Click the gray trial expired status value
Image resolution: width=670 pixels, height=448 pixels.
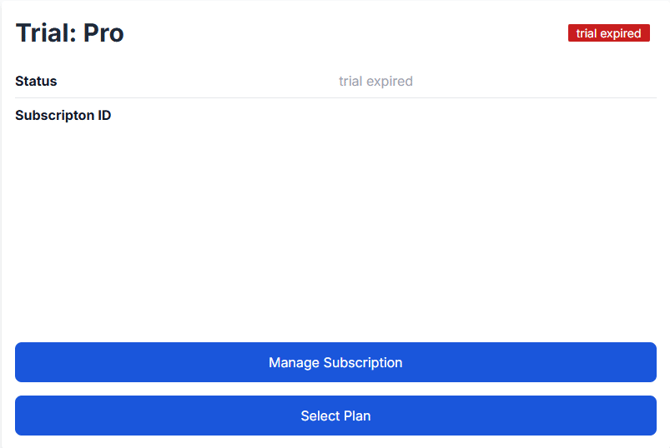click(375, 81)
